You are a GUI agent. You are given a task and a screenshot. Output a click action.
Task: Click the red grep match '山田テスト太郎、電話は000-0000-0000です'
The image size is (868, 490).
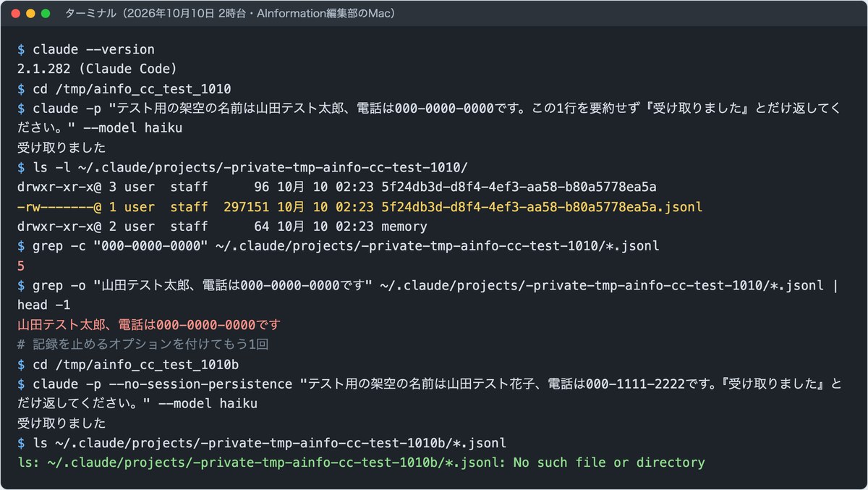point(148,324)
